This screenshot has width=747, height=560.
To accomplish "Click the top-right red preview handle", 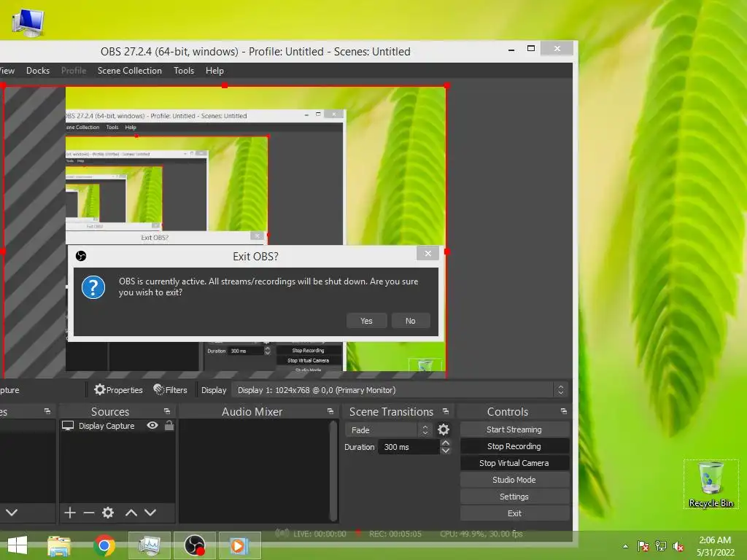I will point(447,86).
